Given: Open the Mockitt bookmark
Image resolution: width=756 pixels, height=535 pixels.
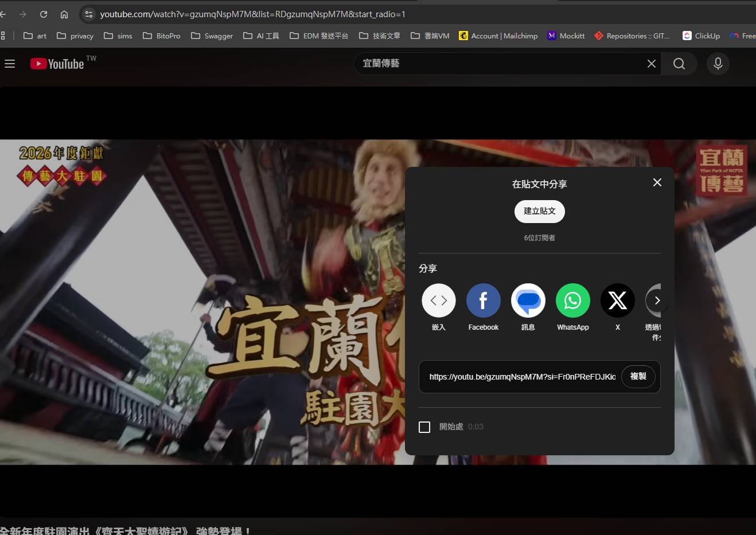Looking at the screenshot, I should coord(566,36).
